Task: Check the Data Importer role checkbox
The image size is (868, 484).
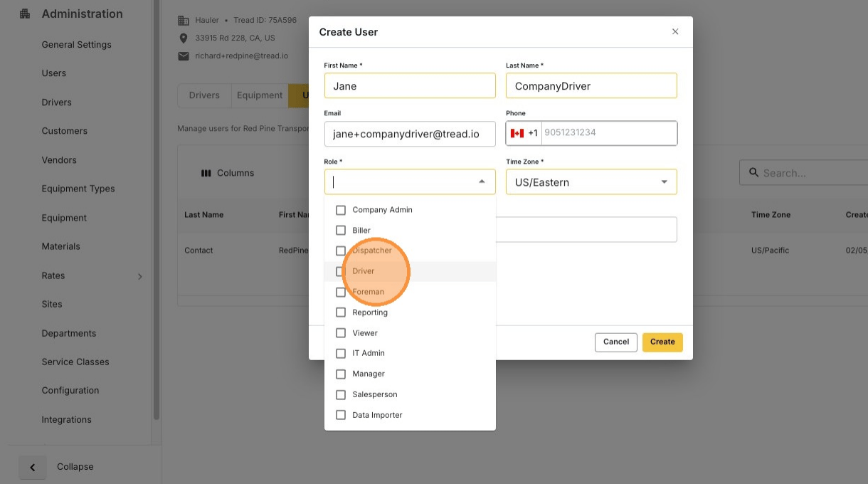Action: click(x=341, y=415)
